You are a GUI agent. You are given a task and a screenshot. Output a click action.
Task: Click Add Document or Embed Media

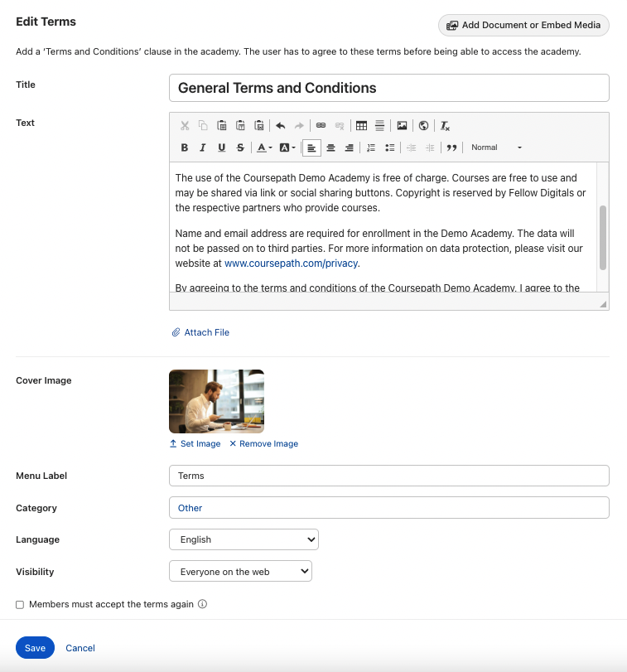pos(523,25)
